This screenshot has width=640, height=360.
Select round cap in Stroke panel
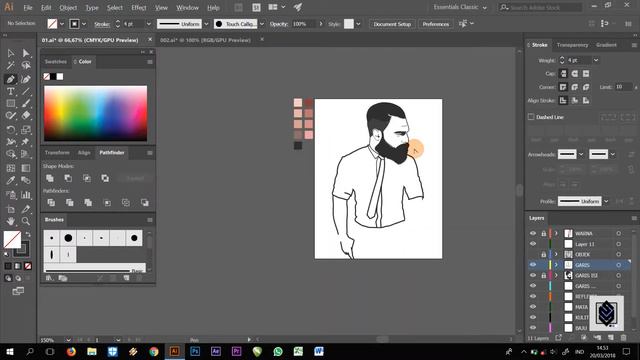[x=575, y=73]
